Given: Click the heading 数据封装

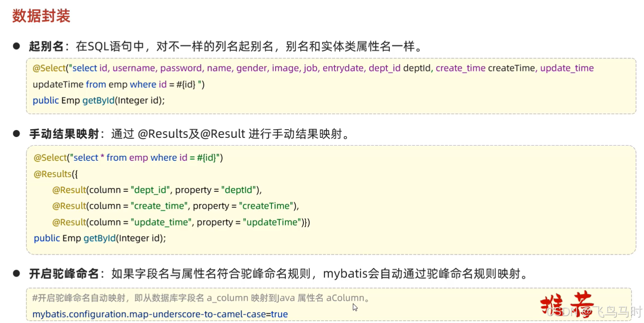Looking at the screenshot, I should point(41,16).
